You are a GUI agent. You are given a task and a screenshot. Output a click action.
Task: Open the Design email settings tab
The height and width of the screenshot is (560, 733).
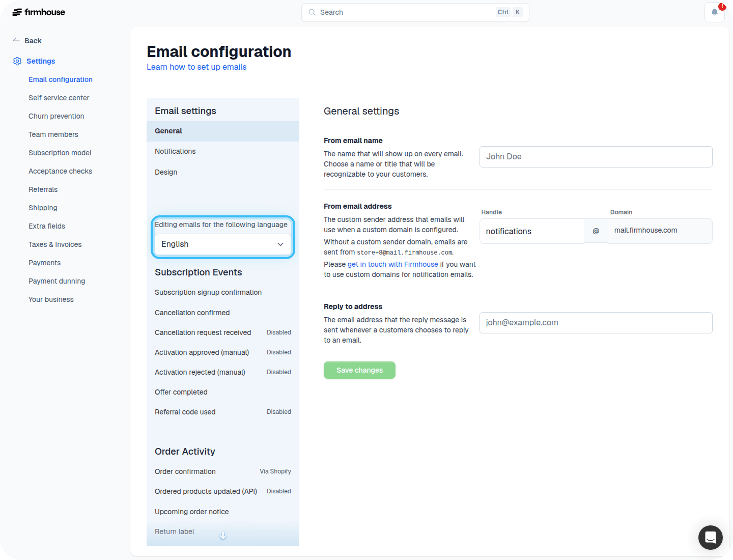pyautogui.click(x=223, y=172)
